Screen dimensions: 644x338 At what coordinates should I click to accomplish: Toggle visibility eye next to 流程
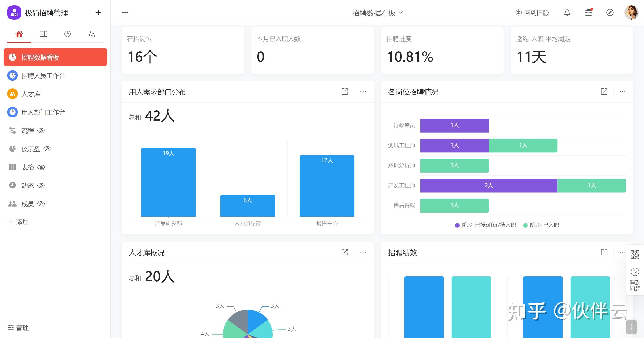(x=41, y=131)
